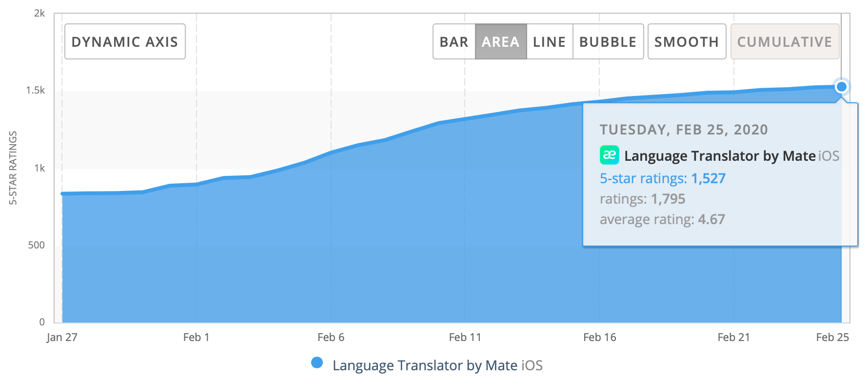The width and height of the screenshot is (868, 380).
Task: Click the Feb 1 x-axis label
Action: tap(196, 337)
